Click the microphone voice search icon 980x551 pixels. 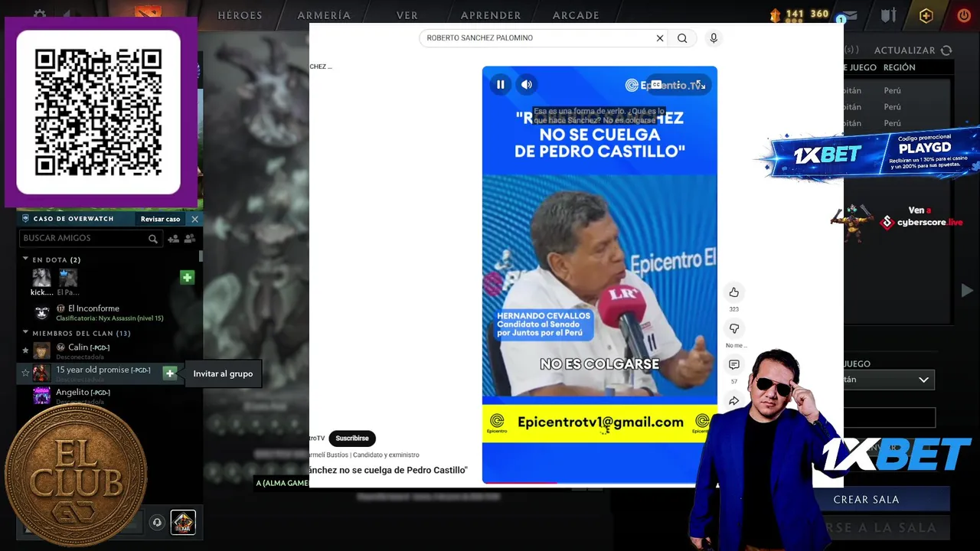(x=714, y=38)
